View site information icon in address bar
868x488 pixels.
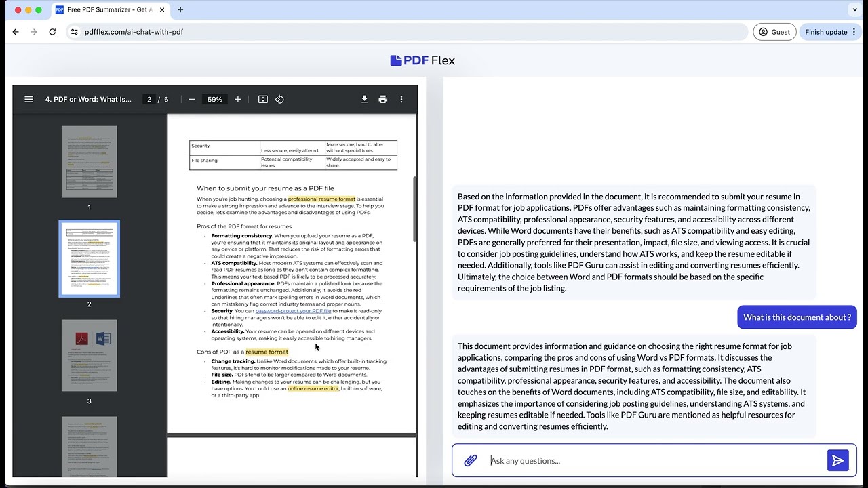tap(75, 32)
